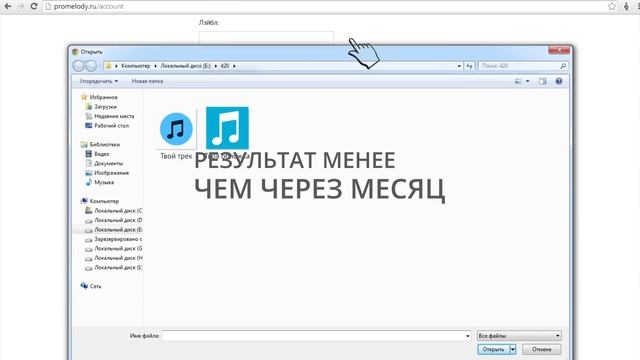Open Локальный диск (C in the sidebar

[x=118, y=211]
